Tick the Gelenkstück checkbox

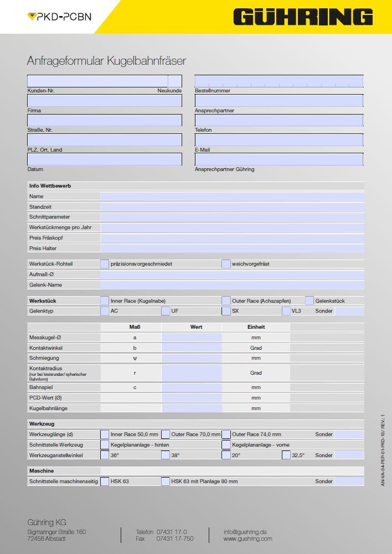pyautogui.click(x=310, y=301)
